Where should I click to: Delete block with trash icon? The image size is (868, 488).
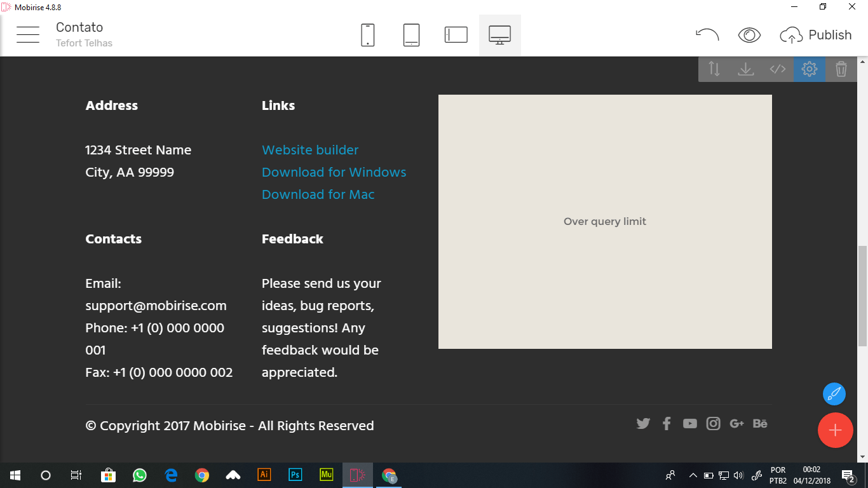841,69
